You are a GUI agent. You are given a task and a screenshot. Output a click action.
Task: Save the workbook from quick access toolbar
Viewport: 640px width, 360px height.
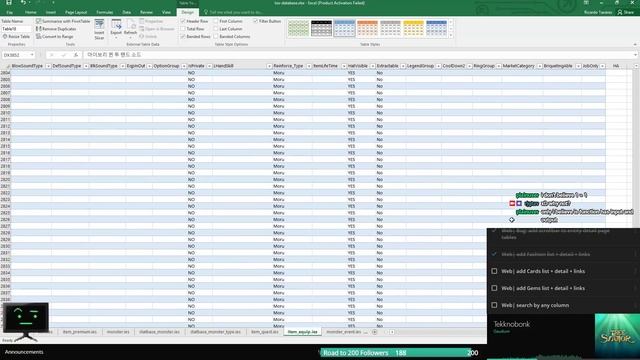[x=9, y=3]
